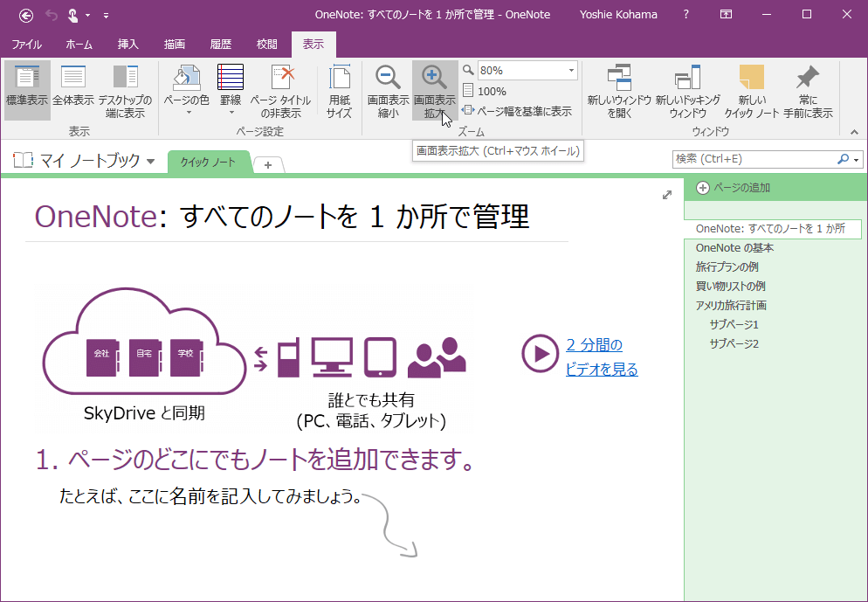
Task: Open 用紙サイズ paper size pane
Action: pos(340,91)
